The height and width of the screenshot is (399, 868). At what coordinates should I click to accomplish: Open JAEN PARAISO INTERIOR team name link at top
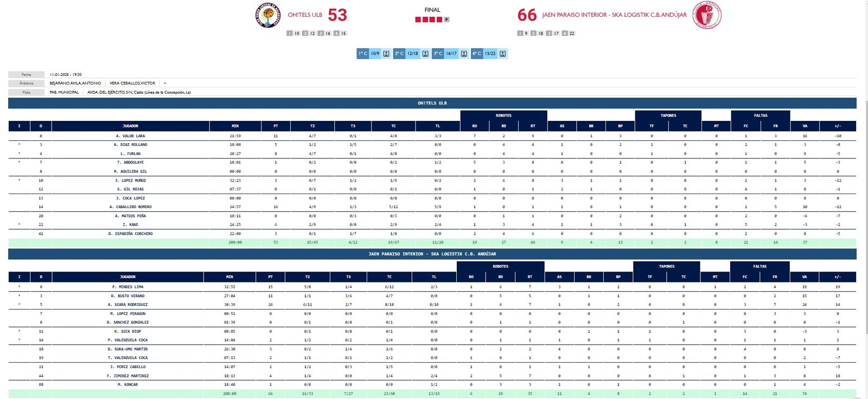[x=614, y=15]
